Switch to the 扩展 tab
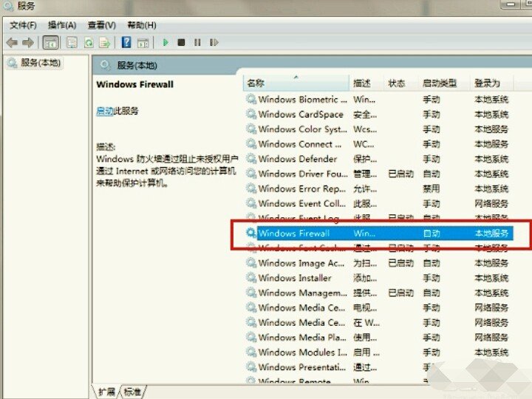This screenshot has height=399, width=532. [106, 392]
